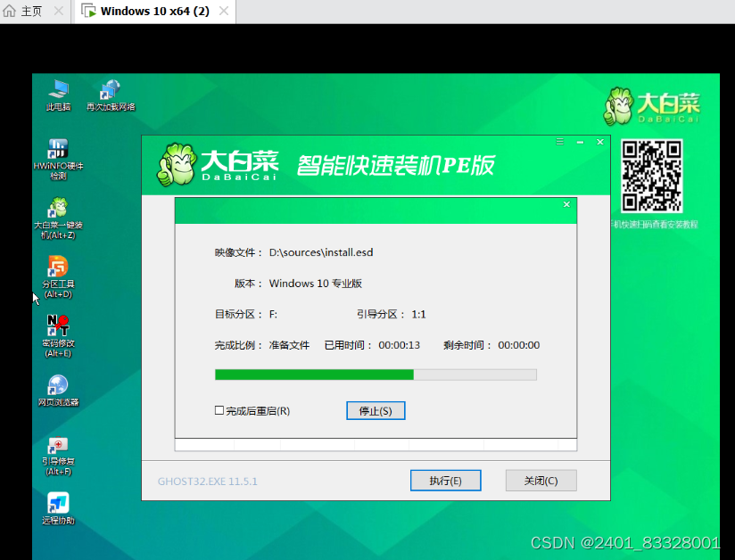The width and height of the screenshot is (735, 560).
Task: Close the 主页 tab
Action: pos(59,11)
